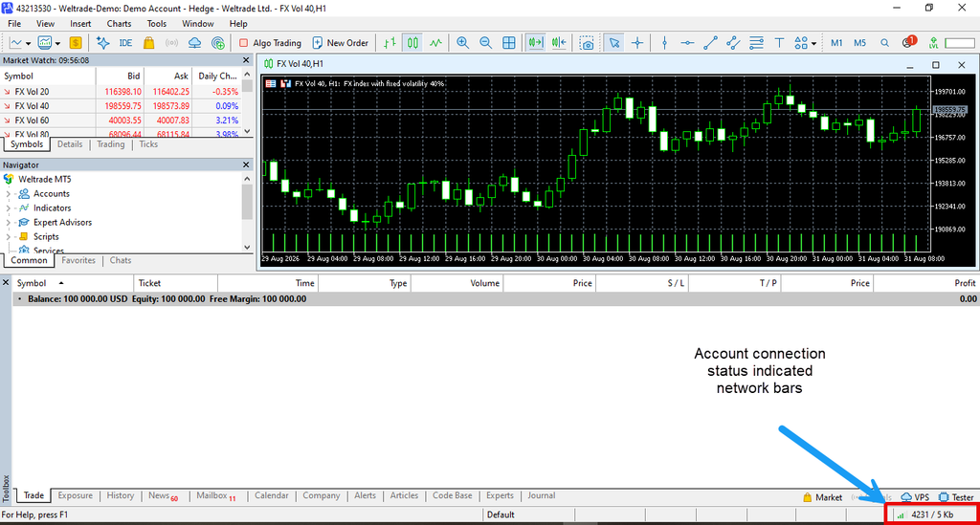Close the Navigator panel
The image size is (980, 525).
click(x=246, y=164)
